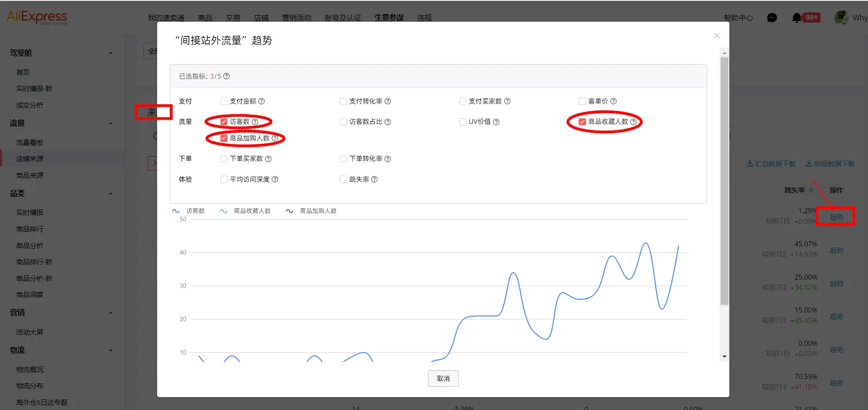Toggle 商品加购人数 series in chart legend
The width and height of the screenshot is (868, 410).
click(312, 211)
